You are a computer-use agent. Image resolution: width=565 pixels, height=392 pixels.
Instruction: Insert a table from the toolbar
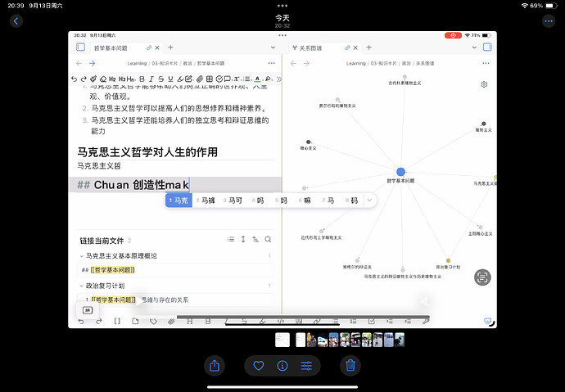pyautogui.click(x=210, y=79)
